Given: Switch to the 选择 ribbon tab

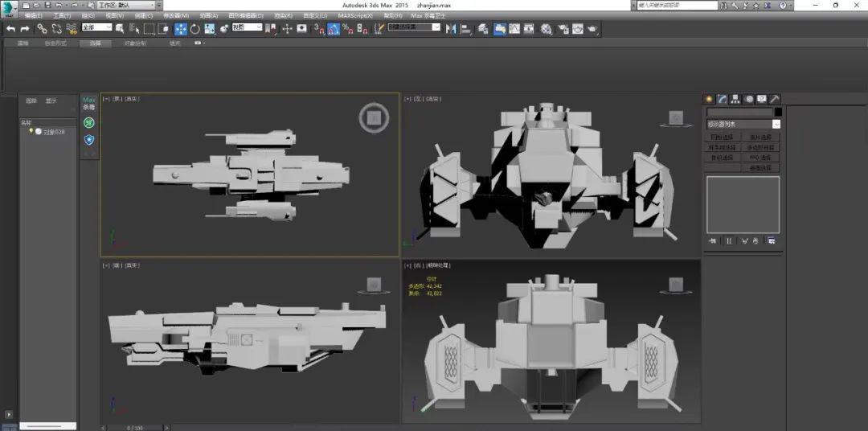Looking at the screenshot, I should pyautogui.click(x=95, y=43).
